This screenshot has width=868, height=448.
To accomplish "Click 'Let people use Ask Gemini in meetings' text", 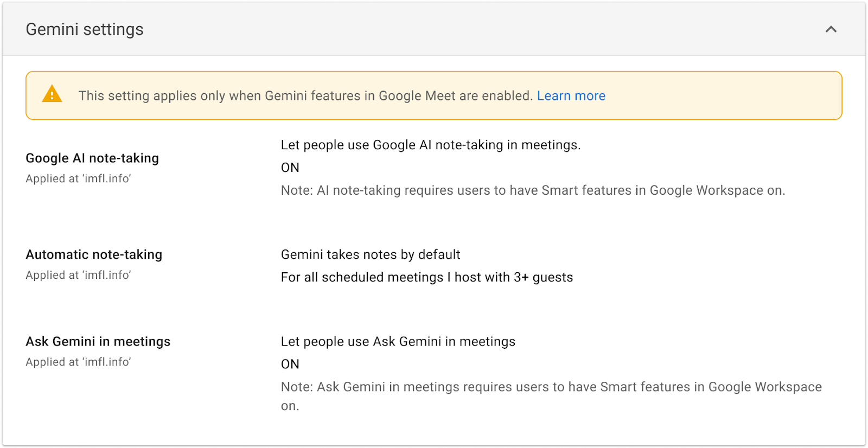I will click(398, 341).
